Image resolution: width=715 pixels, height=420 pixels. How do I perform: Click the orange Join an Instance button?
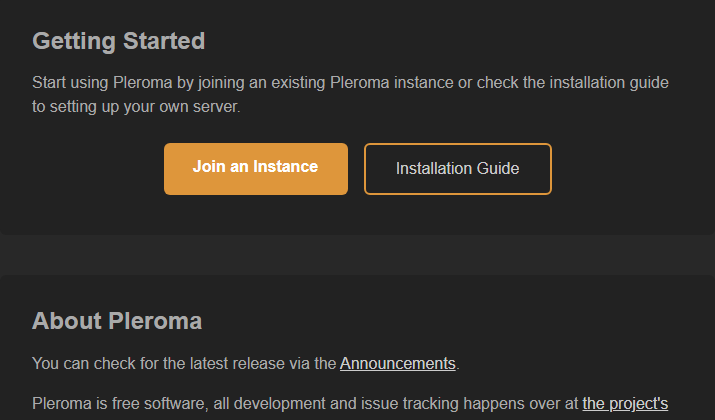pos(256,169)
